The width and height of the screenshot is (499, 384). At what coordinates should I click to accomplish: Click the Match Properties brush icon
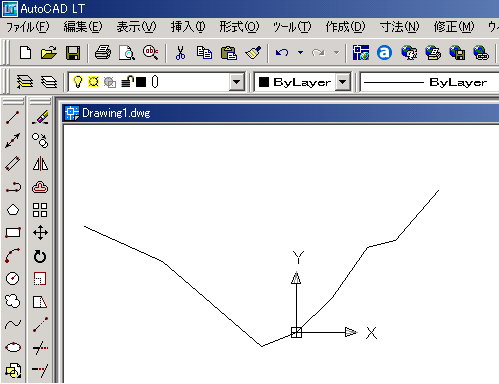point(253,53)
